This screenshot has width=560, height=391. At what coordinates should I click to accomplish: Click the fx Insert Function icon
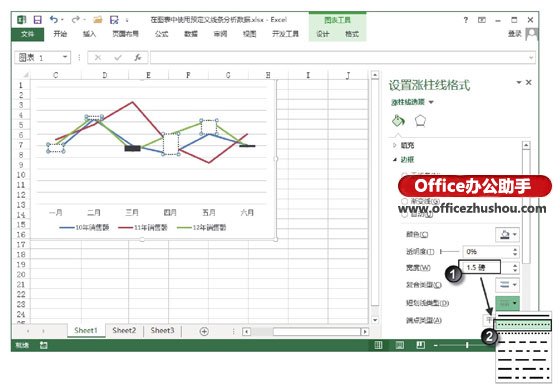coord(138,57)
